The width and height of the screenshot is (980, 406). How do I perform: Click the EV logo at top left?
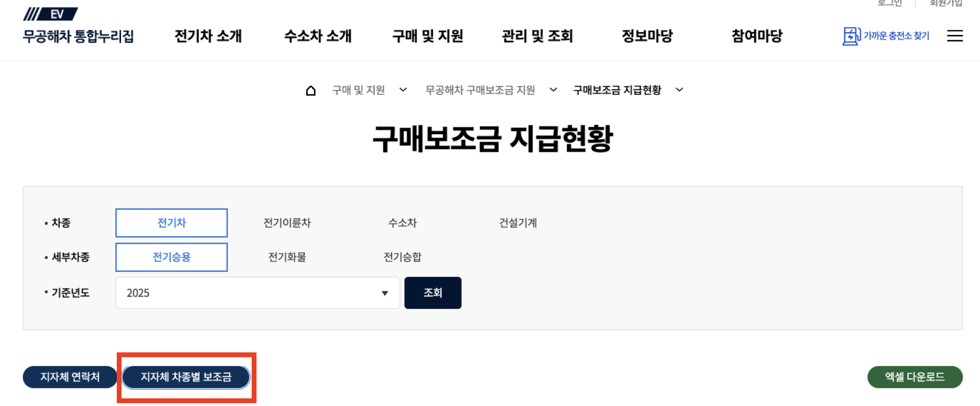pyautogui.click(x=51, y=14)
